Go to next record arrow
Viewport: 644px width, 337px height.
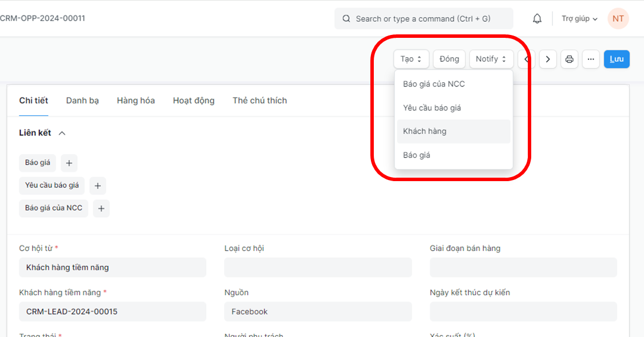coord(548,59)
